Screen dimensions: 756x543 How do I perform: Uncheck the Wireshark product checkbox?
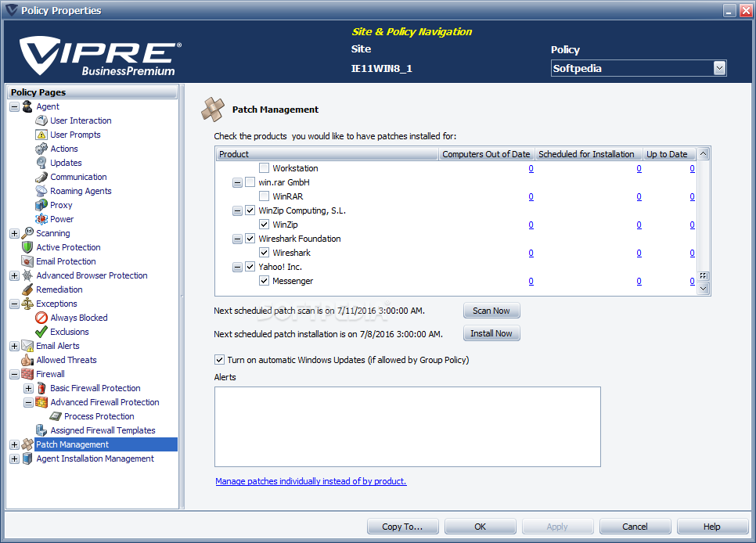[264, 252]
